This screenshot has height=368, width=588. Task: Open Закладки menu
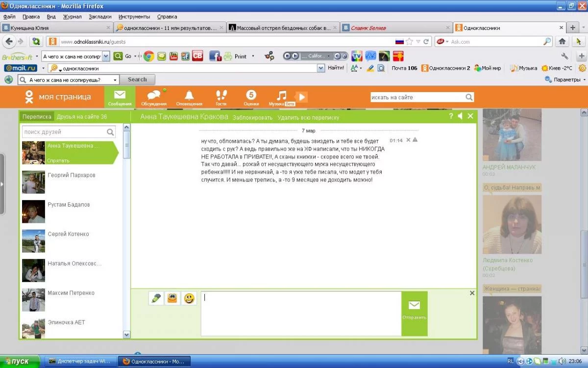click(100, 16)
